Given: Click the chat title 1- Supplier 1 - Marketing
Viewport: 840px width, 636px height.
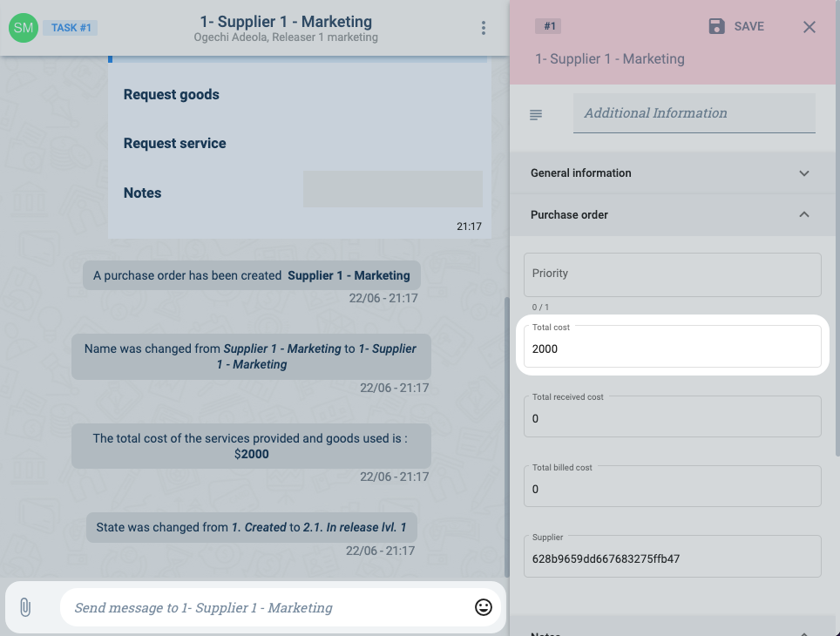Looking at the screenshot, I should (x=286, y=22).
